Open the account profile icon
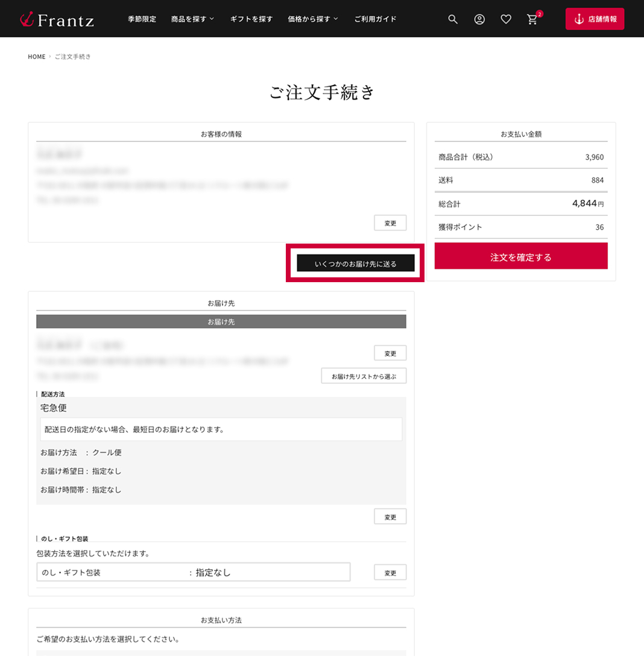 pos(479,19)
